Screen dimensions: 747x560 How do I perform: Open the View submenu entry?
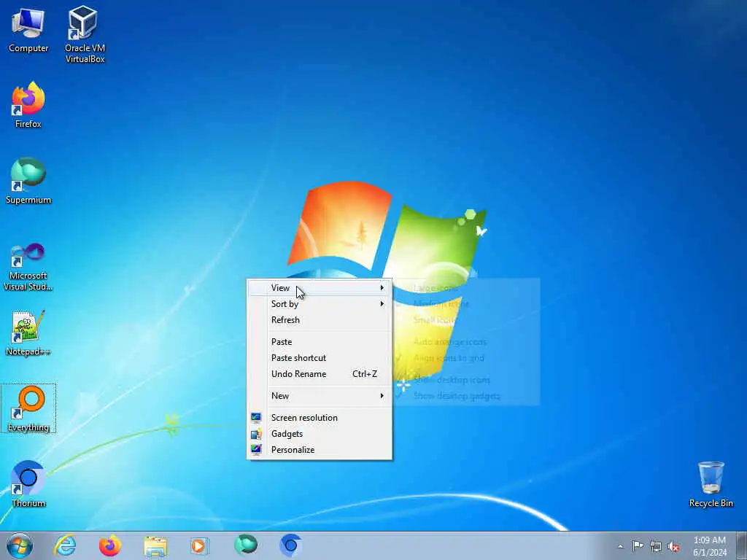(320, 287)
